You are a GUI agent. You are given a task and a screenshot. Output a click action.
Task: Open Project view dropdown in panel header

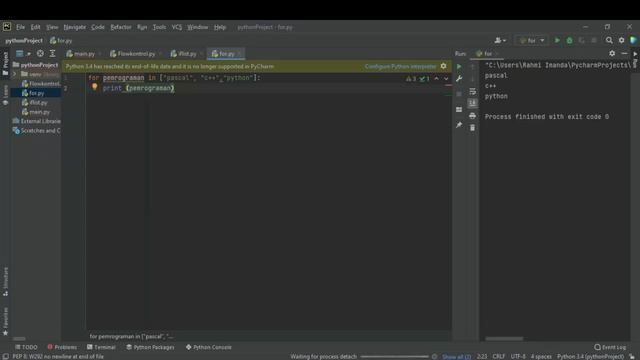(x=23, y=53)
